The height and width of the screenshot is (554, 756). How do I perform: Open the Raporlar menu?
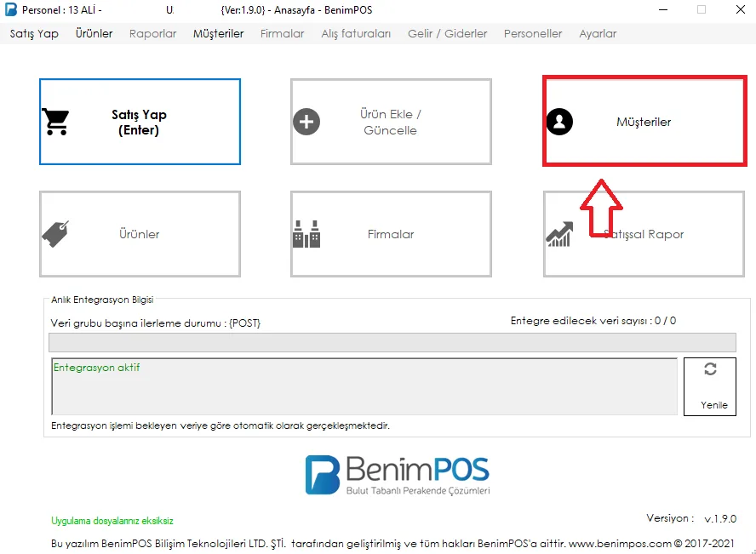153,34
